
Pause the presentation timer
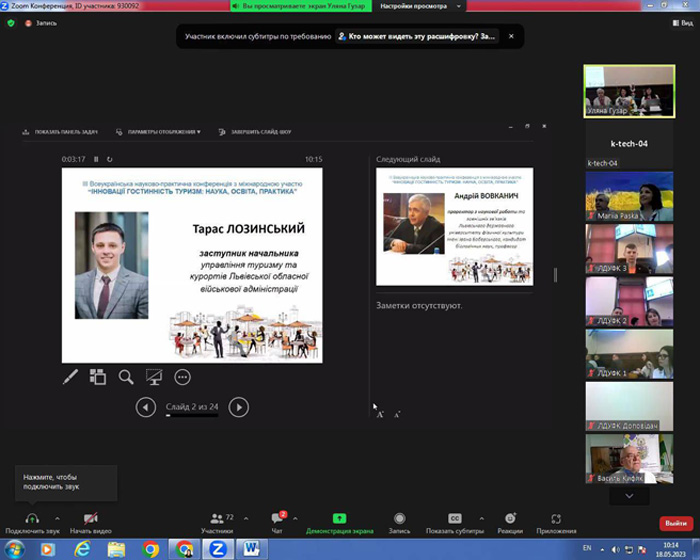click(96, 159)
